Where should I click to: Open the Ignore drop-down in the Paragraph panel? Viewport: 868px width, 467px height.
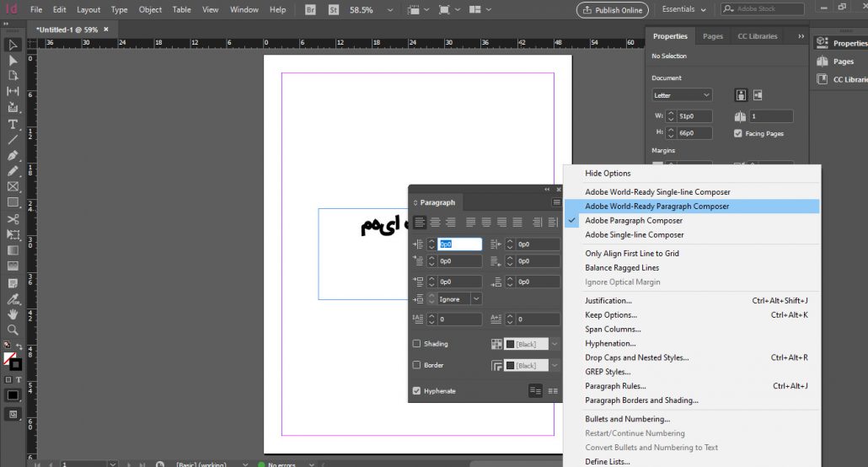[x=475, y=299]
